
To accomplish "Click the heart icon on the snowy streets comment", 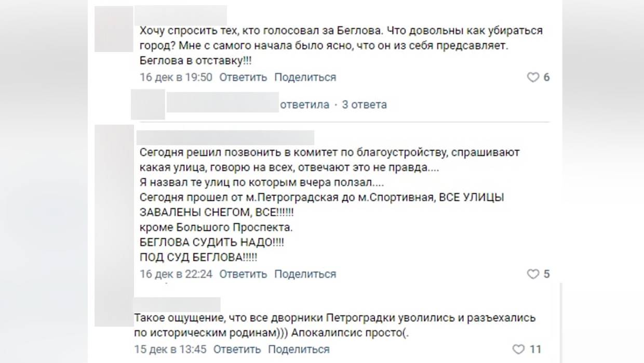I will [532, 274].
